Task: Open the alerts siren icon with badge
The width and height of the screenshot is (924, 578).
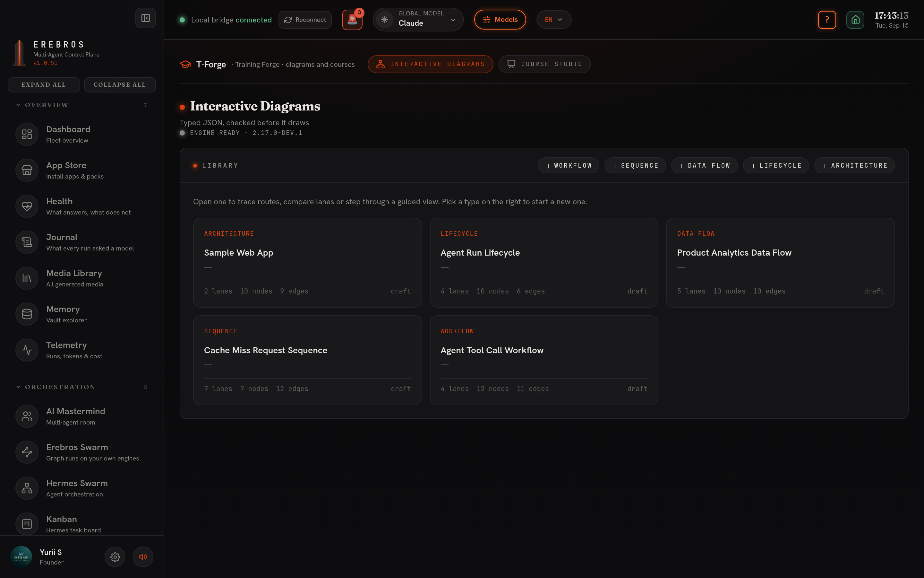Action: (x=352, y=20)
